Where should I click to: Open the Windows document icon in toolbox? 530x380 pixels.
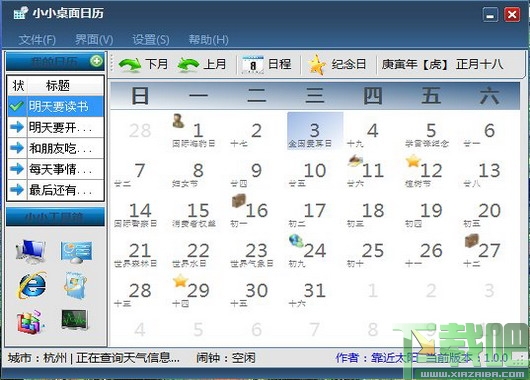(x=76, y=285)
